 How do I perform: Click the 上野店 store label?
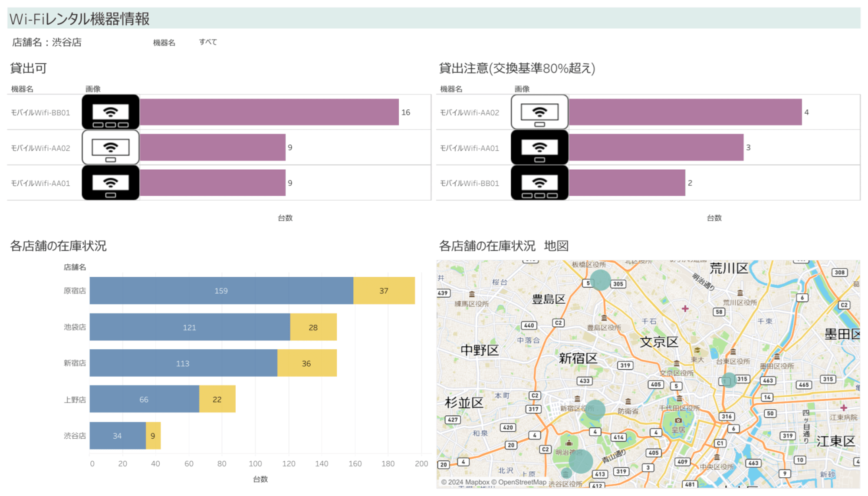[75, 400]
